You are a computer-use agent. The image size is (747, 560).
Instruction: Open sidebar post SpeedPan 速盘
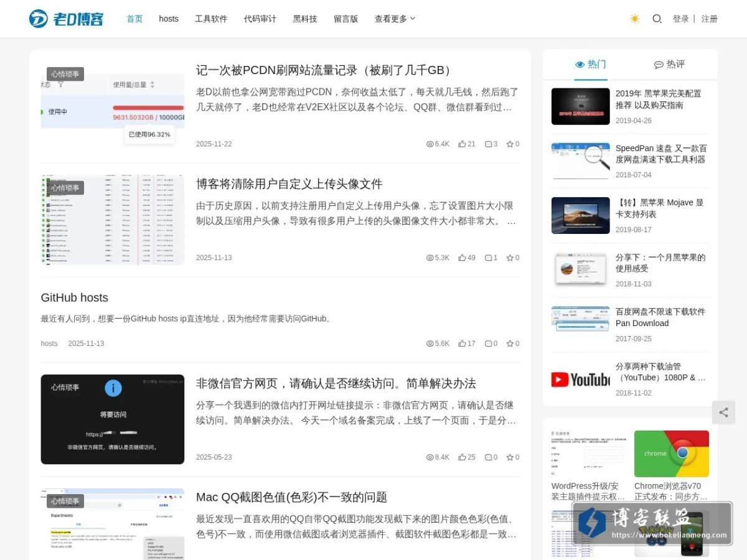661,154
